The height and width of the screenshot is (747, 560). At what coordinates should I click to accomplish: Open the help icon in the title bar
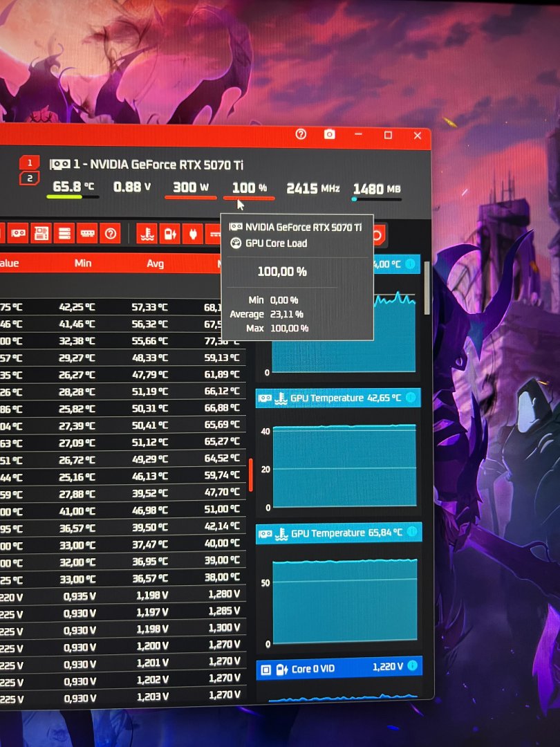(301, 134)
